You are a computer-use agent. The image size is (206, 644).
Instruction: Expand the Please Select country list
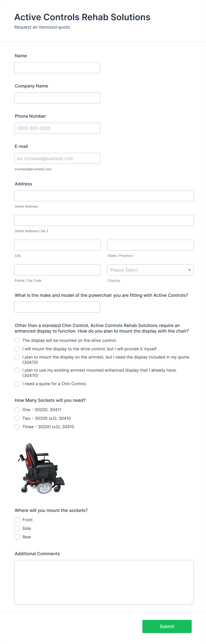(x=150, y=270)
